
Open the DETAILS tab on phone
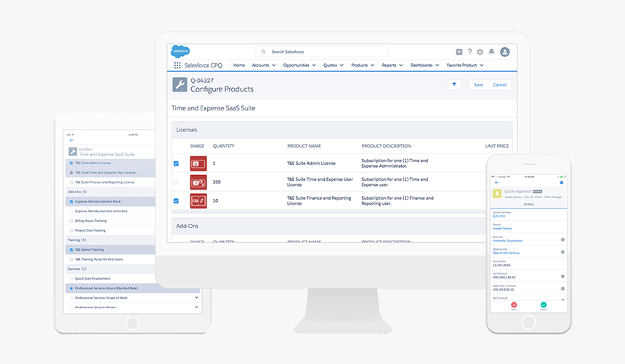pyautogui.click(x=528, y=205)
